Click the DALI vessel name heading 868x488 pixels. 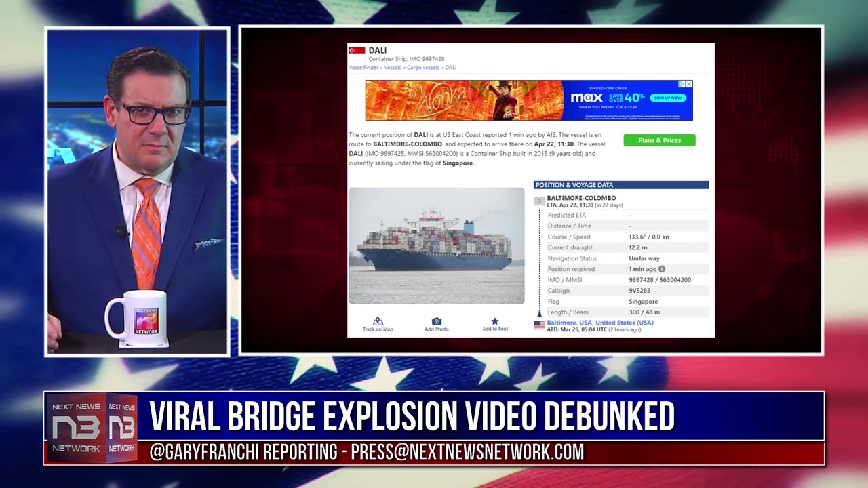(378, 50)
